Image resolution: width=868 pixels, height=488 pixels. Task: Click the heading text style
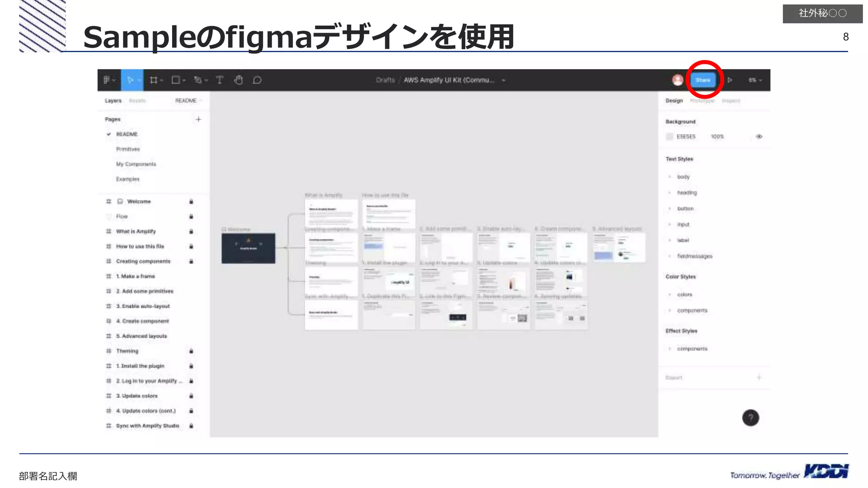pos(687,193)
